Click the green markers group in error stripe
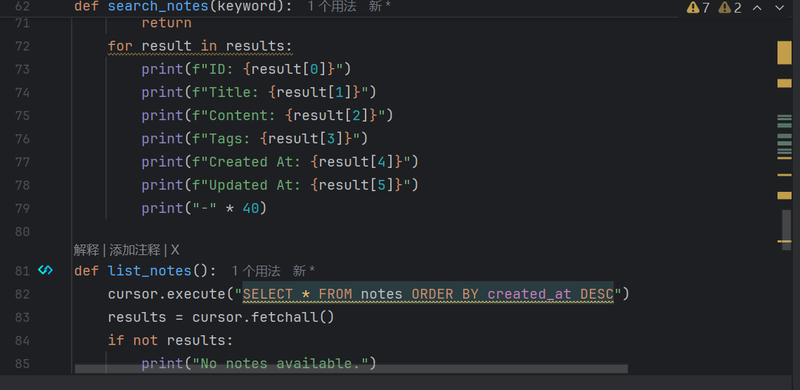The height and width of the screenshot is (390, 800). [784, 135]
